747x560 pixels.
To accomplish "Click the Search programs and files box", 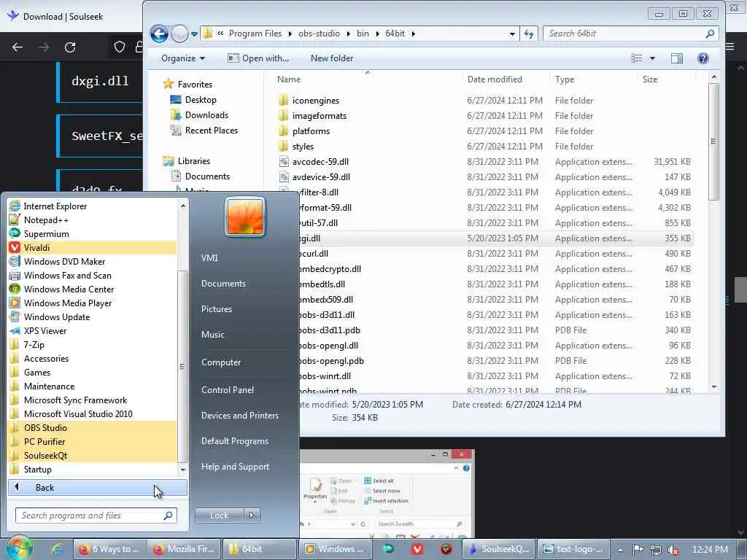I will pyautogui.click(x=96, y=516).
